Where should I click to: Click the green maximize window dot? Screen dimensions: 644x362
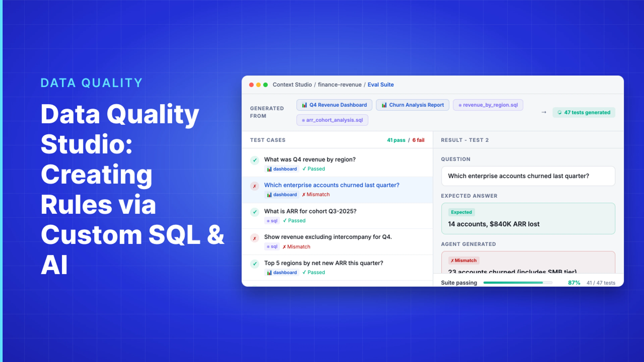(265, 85)
